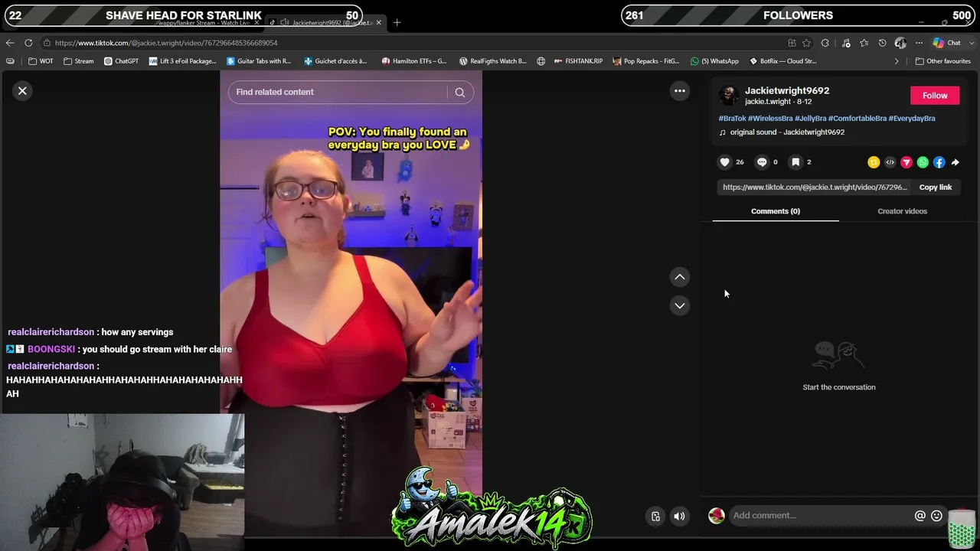Open the WOT bookmarks folder

tap(41, 61)
